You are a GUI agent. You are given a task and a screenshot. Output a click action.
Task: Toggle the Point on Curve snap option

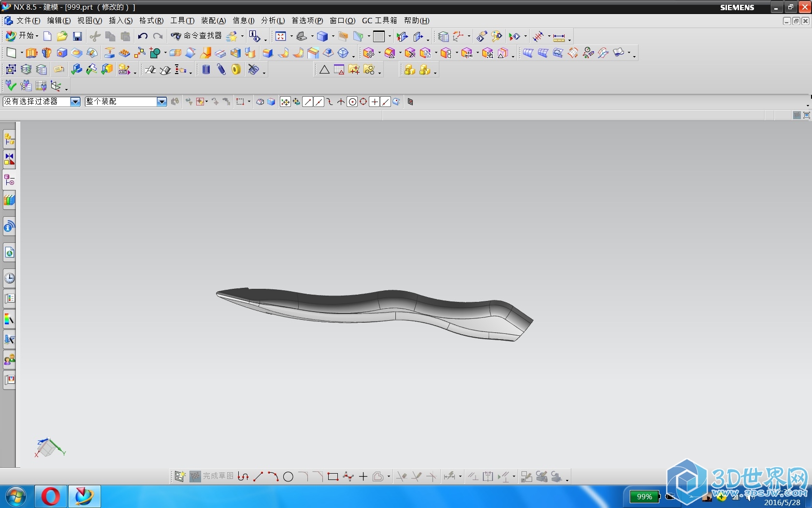tap(385, 102)
